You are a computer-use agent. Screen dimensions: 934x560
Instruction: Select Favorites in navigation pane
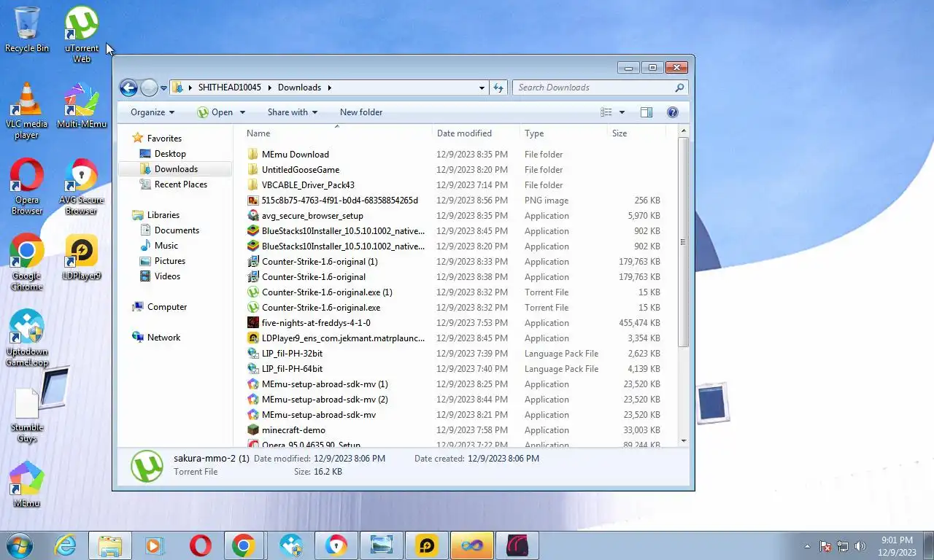[x=164, y=139]
